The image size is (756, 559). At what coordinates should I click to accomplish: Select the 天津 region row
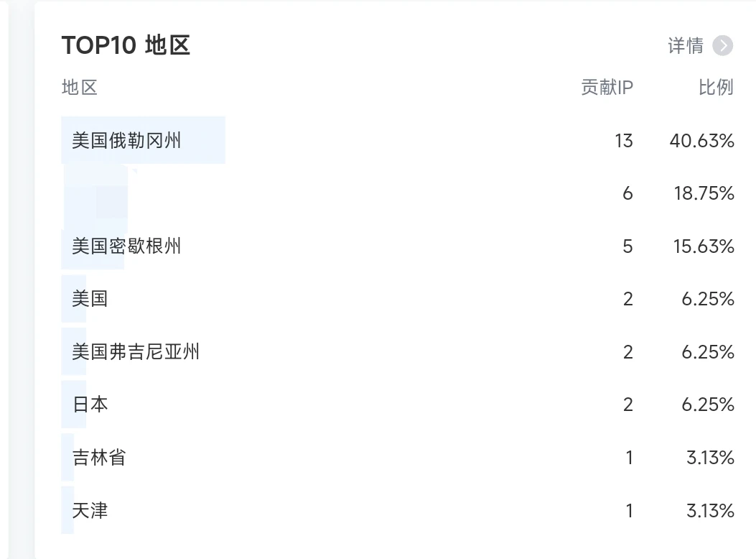pos(90,511)
